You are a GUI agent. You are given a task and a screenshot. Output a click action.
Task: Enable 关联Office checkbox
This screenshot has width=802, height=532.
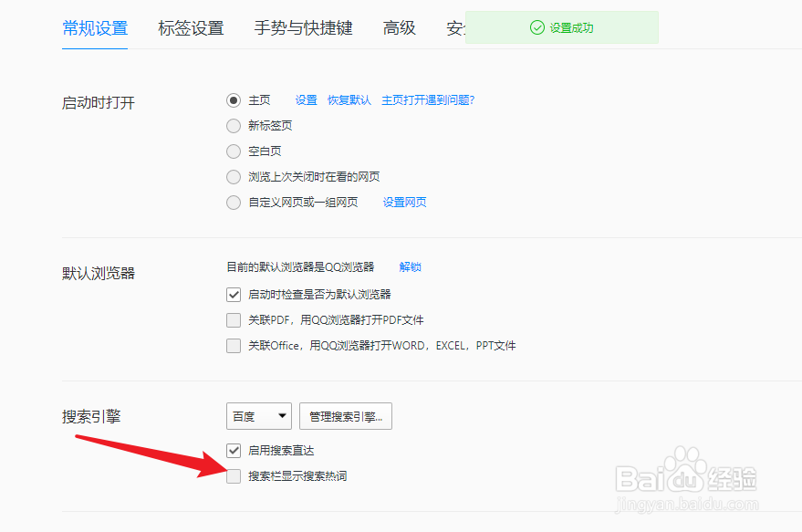(x=234, y=346)
